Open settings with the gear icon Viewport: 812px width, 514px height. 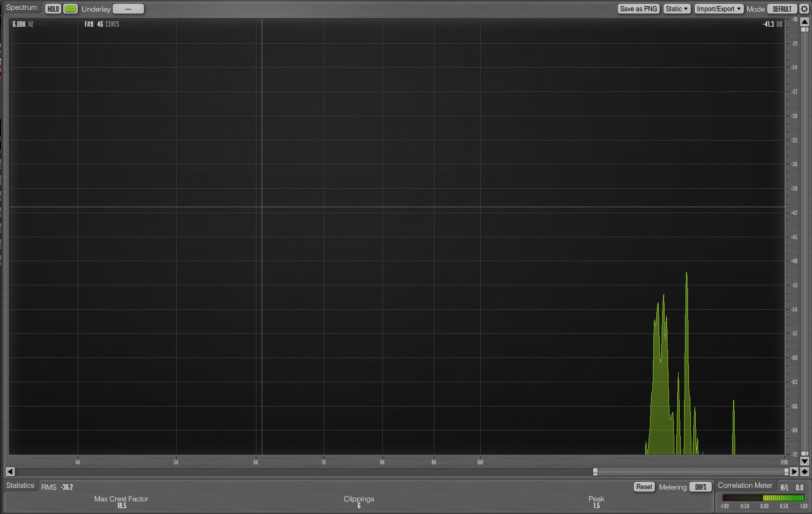804,9
